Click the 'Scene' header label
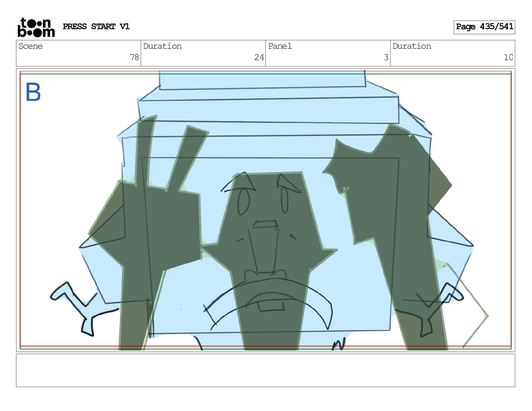The width and height of the screenshot is (532, 411). (31, 46)
